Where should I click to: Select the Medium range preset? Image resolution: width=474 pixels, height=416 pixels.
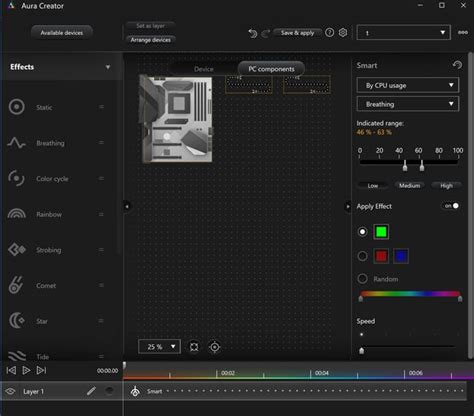point(410,185)
